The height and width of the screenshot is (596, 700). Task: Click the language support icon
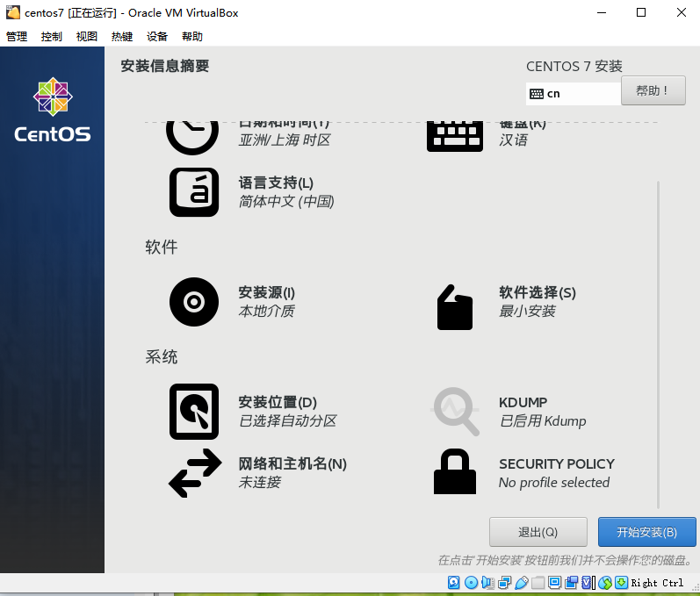(x=194, y=192)
